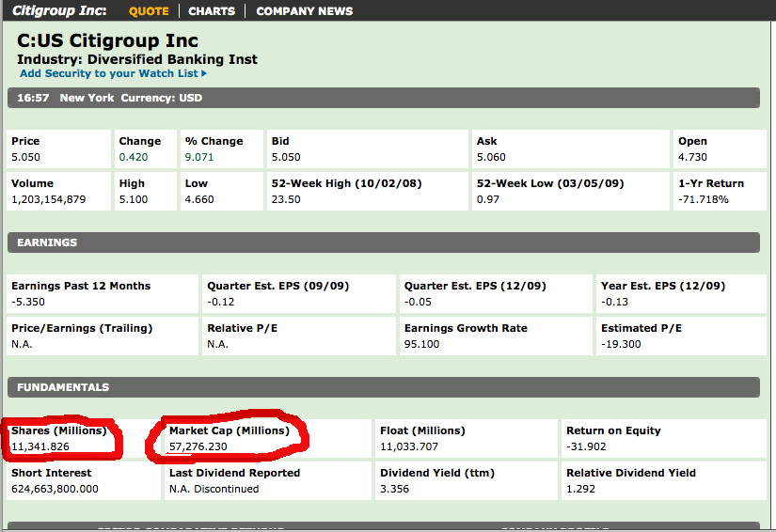Select Float (Millions) value 11,033.707
The image size is (776, 532).
[409, 446]
